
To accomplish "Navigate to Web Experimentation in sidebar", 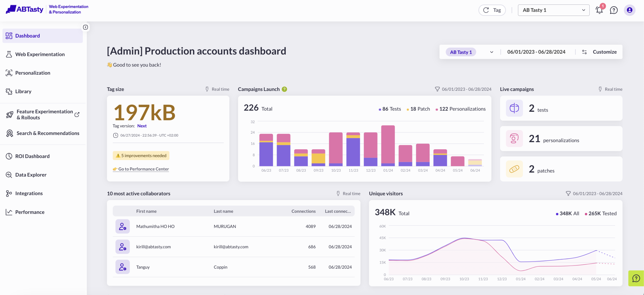I will pos(40,54).
